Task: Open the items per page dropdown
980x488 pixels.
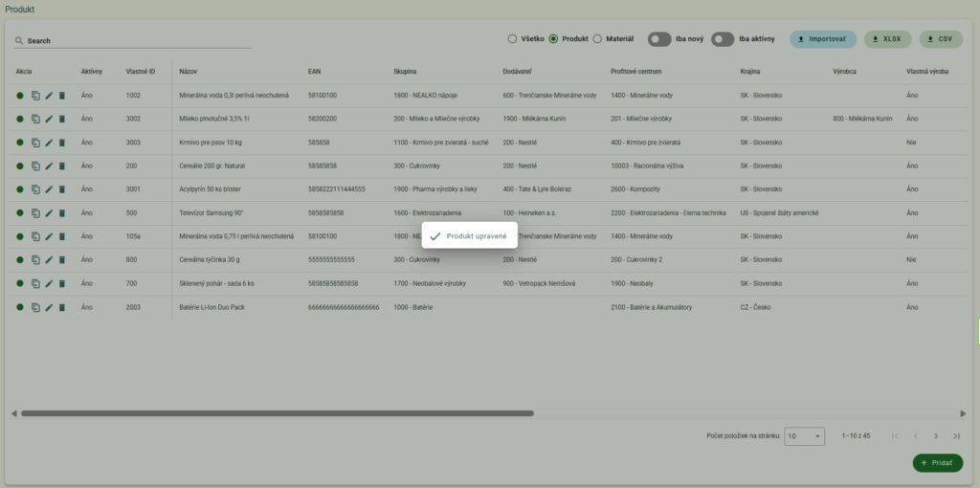Action: click(x=804, y=436)
